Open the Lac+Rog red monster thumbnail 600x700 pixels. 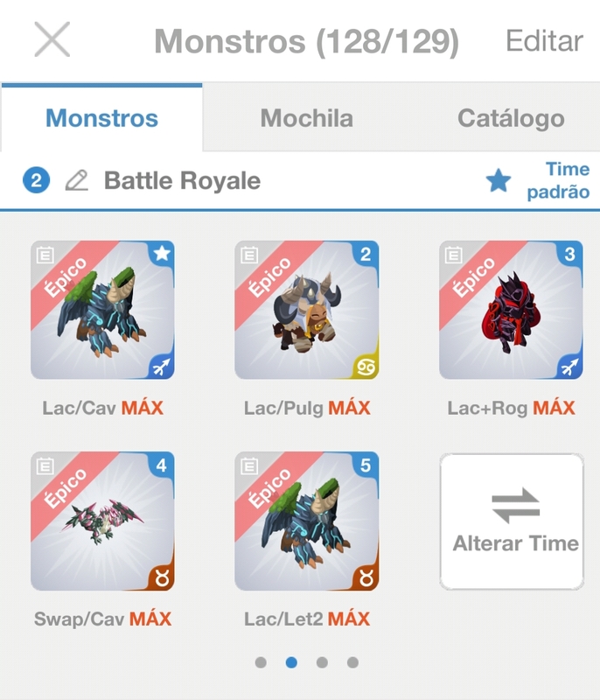pyautogui.click(x=511, y=310)
